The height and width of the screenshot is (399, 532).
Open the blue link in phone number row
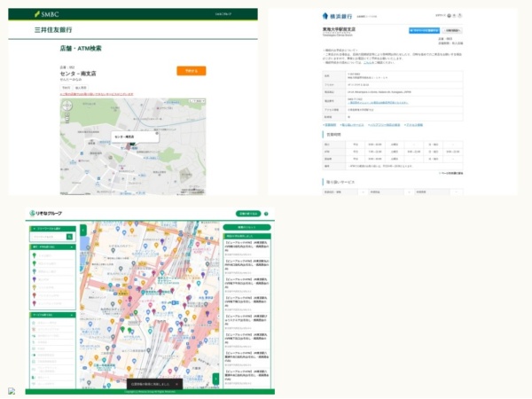point(378,103)
